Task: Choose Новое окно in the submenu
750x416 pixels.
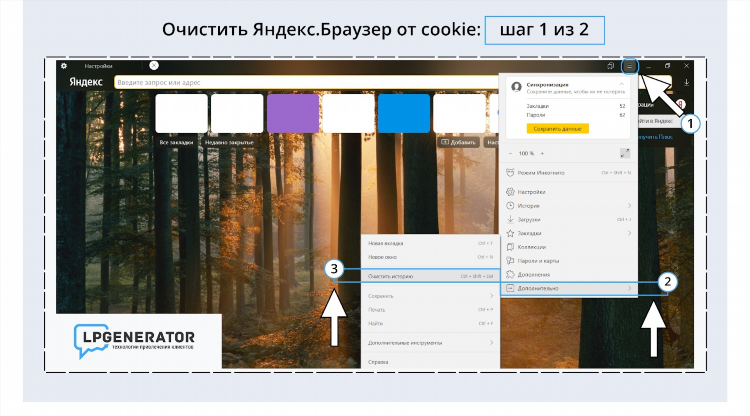Action: 430,257
